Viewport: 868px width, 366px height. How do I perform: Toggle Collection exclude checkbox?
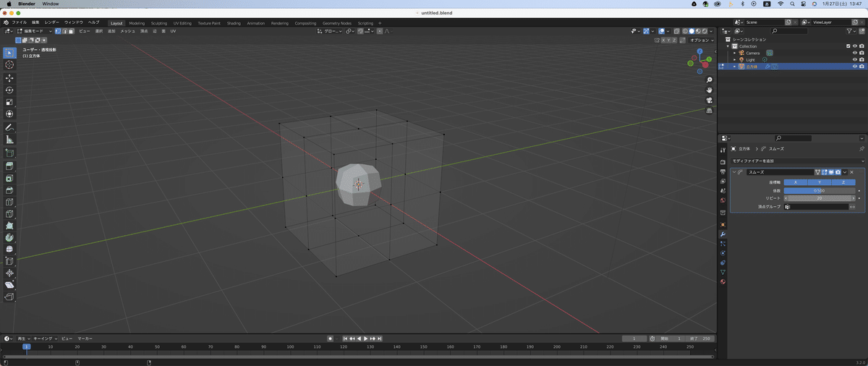pyautogui.click(x=848, y=46)
